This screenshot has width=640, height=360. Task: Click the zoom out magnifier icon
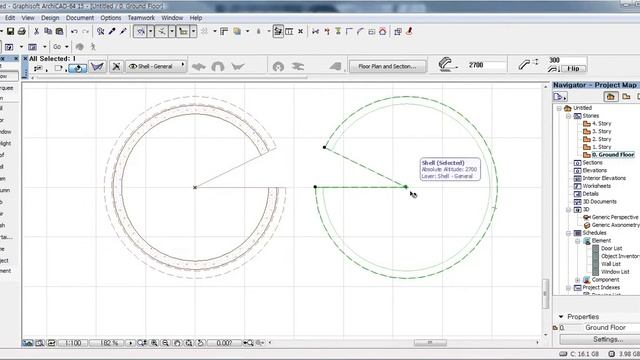[165, 343]
